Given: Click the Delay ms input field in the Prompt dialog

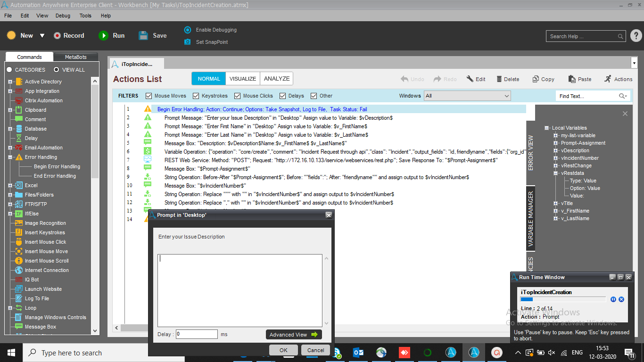Looking at the screenshot, I should coord(197,334).
